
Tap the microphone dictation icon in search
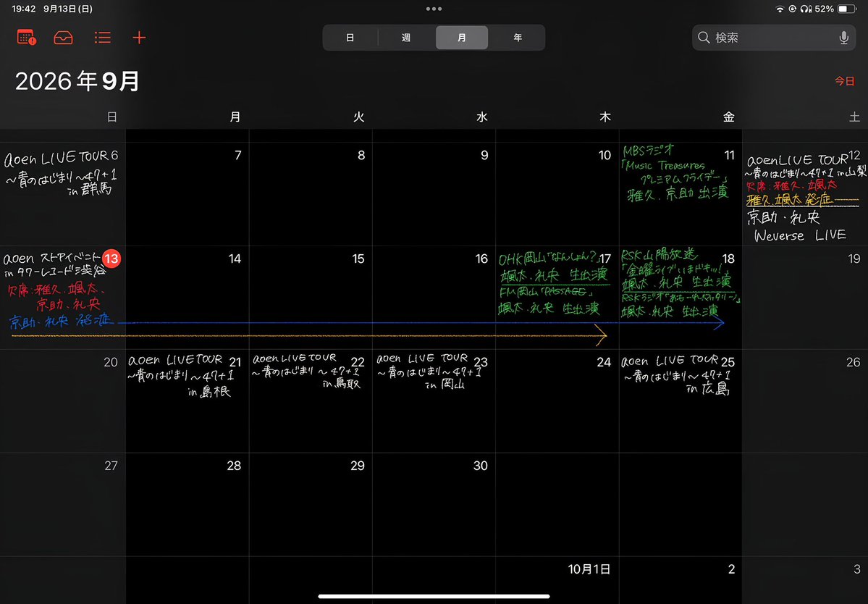pyautogui.click(x=843, y=37)
